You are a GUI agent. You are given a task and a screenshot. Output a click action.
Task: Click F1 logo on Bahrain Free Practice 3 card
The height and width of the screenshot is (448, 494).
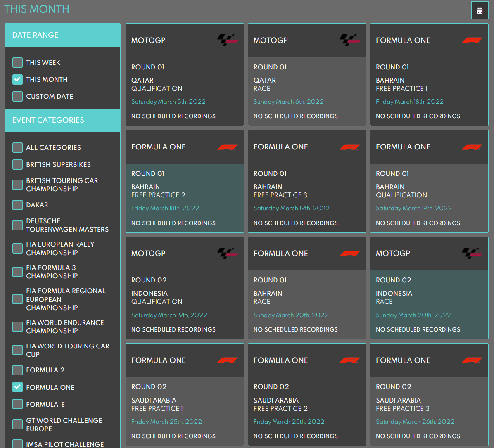pos(350,147)
